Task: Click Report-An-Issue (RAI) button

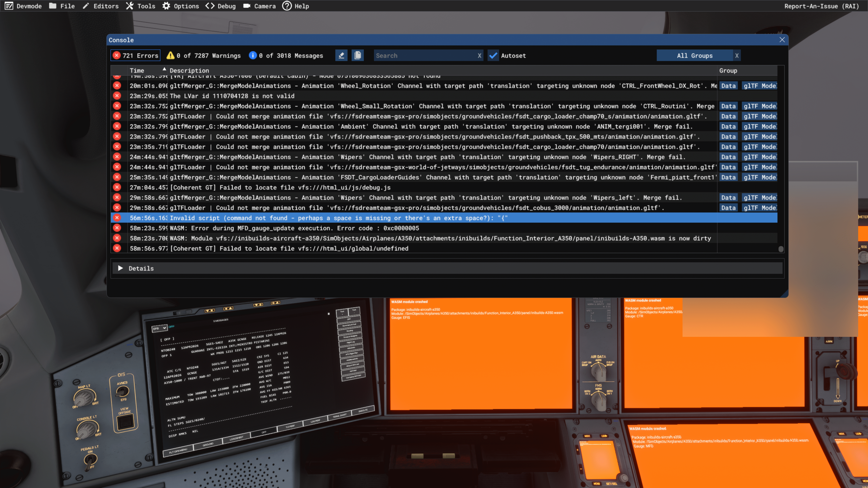Action: [821, 6]
